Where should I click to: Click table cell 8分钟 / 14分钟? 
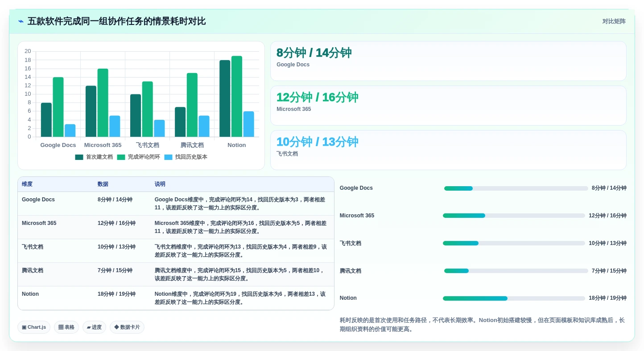point(115,200)
